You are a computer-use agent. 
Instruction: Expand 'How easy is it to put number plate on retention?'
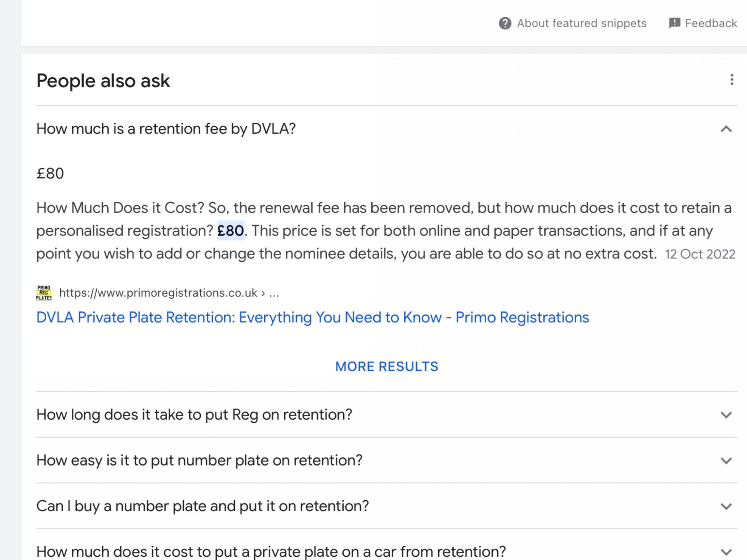coord(199,460)
